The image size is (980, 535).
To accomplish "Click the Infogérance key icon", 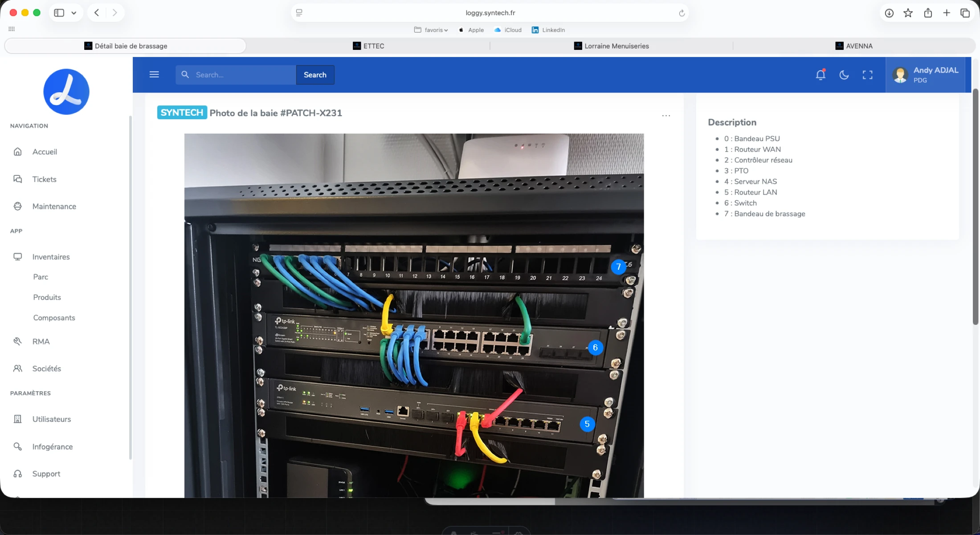I will (x=18, y=446).
